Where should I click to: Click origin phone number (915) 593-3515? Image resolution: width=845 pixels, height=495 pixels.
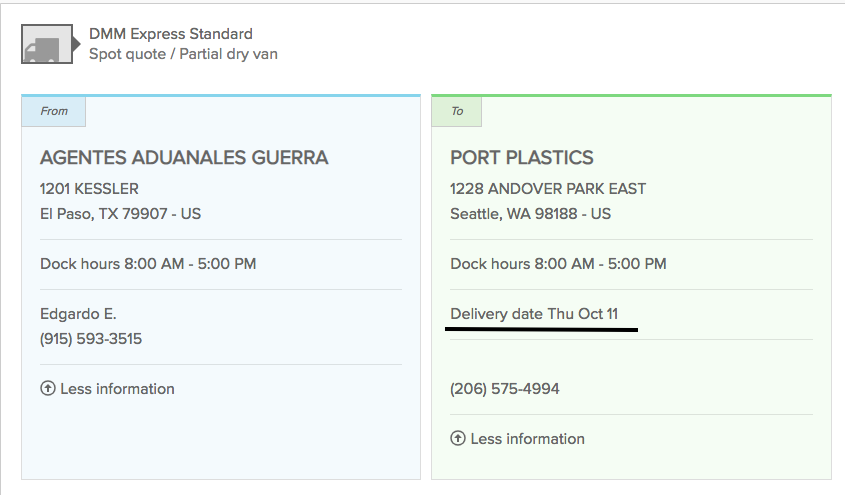tap(91, 339)
